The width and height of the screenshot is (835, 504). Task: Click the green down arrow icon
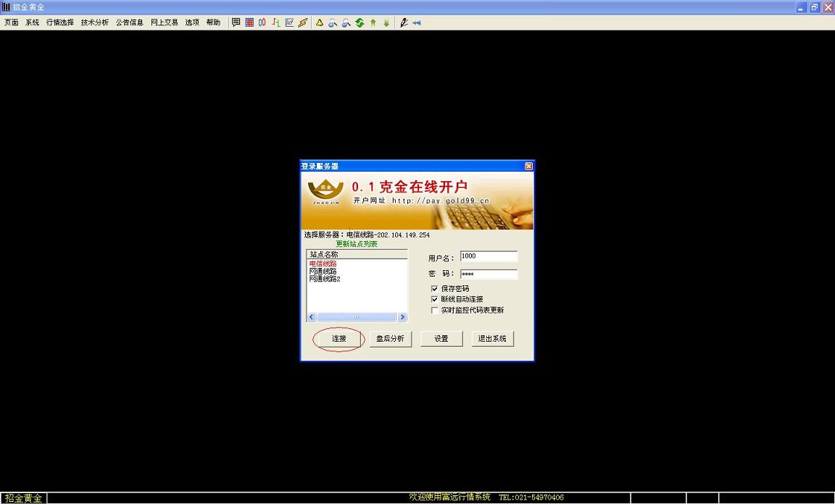pos(386,22)
